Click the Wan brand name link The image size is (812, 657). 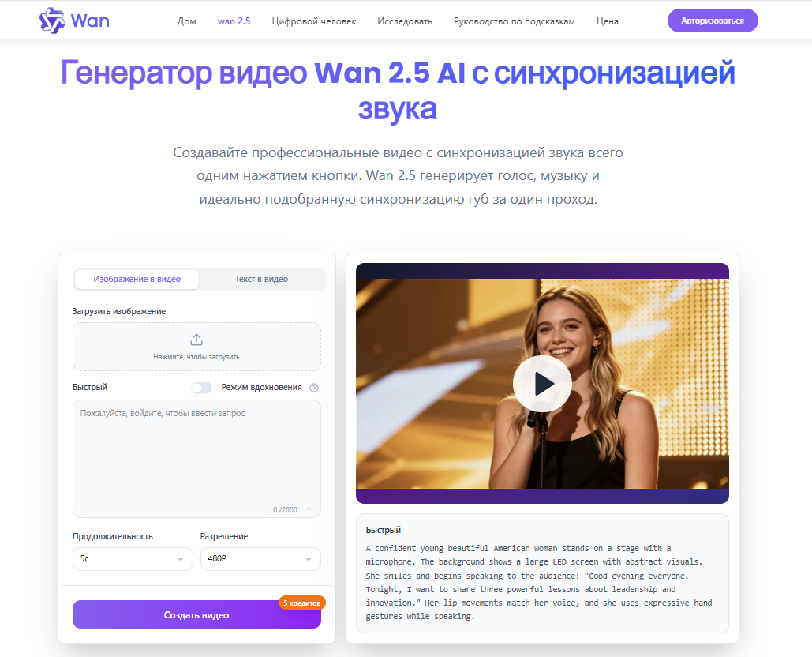coord(90,21)
